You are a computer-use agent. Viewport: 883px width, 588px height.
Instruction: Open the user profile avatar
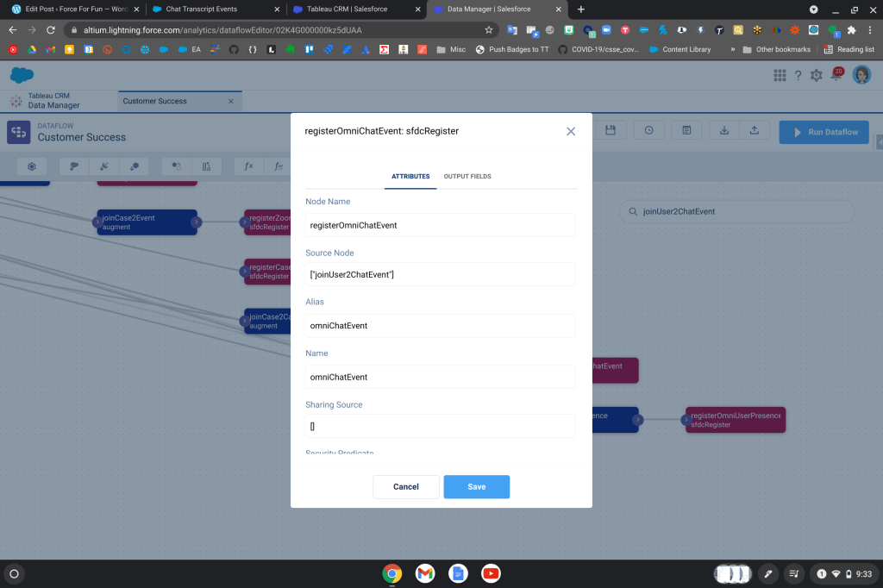point(861,75)
